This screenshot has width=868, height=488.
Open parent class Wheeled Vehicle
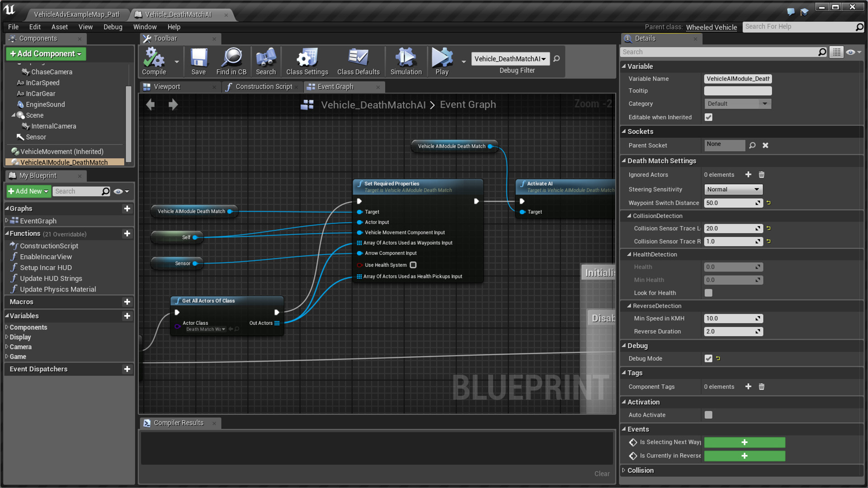(711, 27)
